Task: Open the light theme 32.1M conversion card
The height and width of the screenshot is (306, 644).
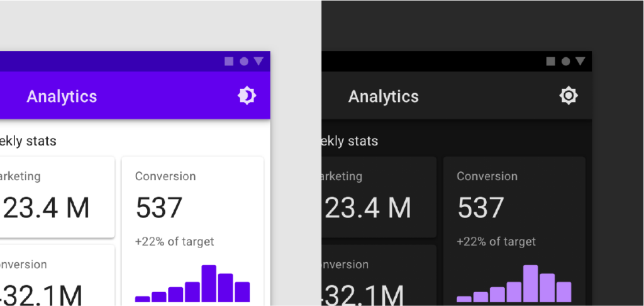Action: (57, 275)
